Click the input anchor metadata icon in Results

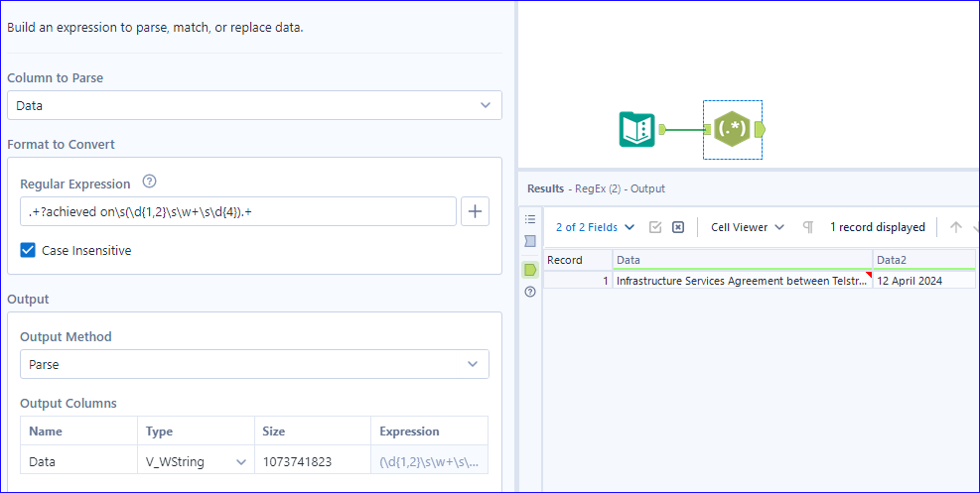coord(530,241)
